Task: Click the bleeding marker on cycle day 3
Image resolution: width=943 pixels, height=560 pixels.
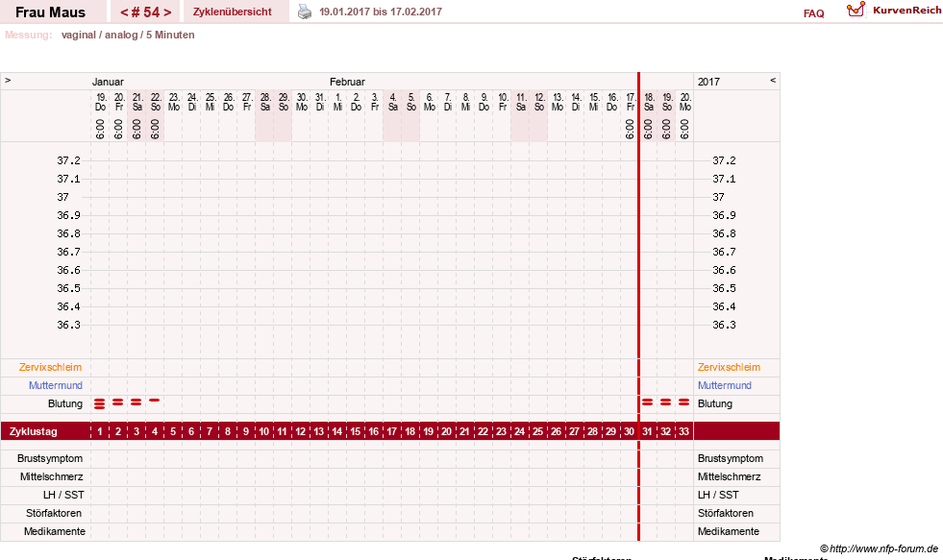Action: (136, 402)
